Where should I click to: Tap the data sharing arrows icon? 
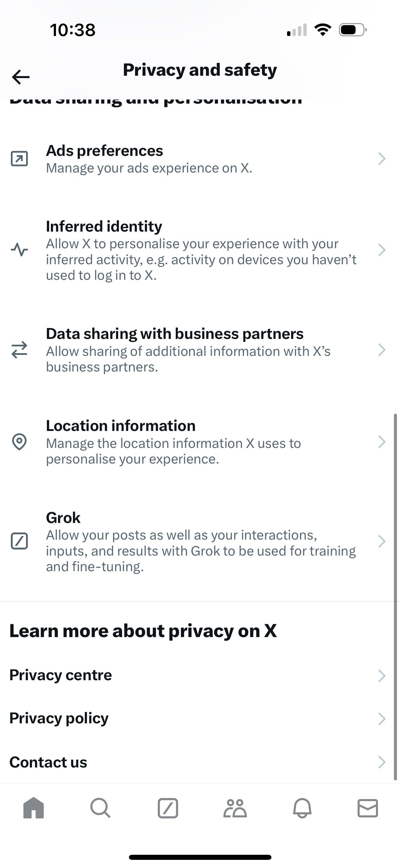pos(19,350)
